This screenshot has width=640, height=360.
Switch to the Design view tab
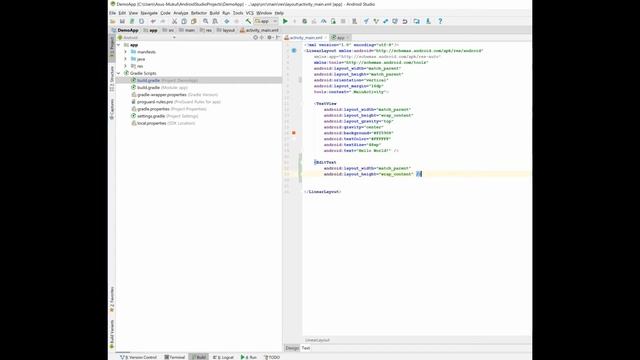point(292,348)
